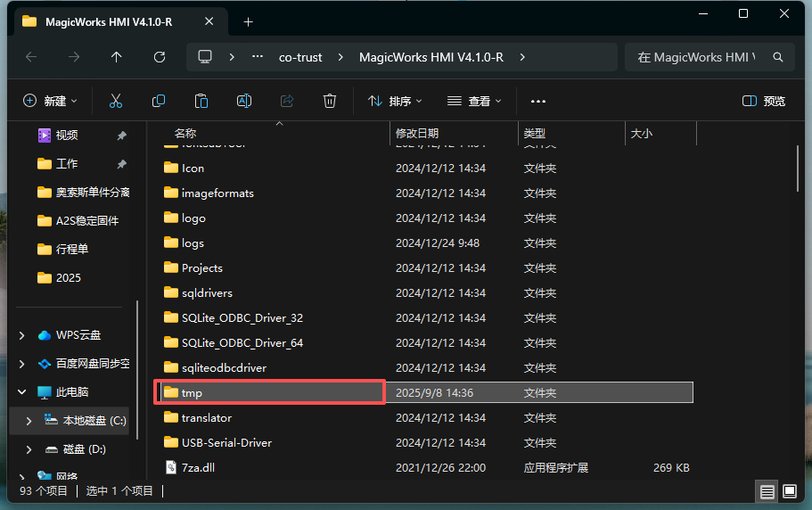
Task: Click the Copy icon in toolbar
Action: 159,101
